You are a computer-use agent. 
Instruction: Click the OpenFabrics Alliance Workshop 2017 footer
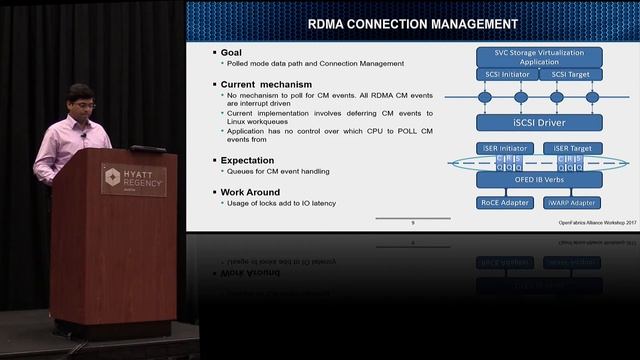point(597,223)
